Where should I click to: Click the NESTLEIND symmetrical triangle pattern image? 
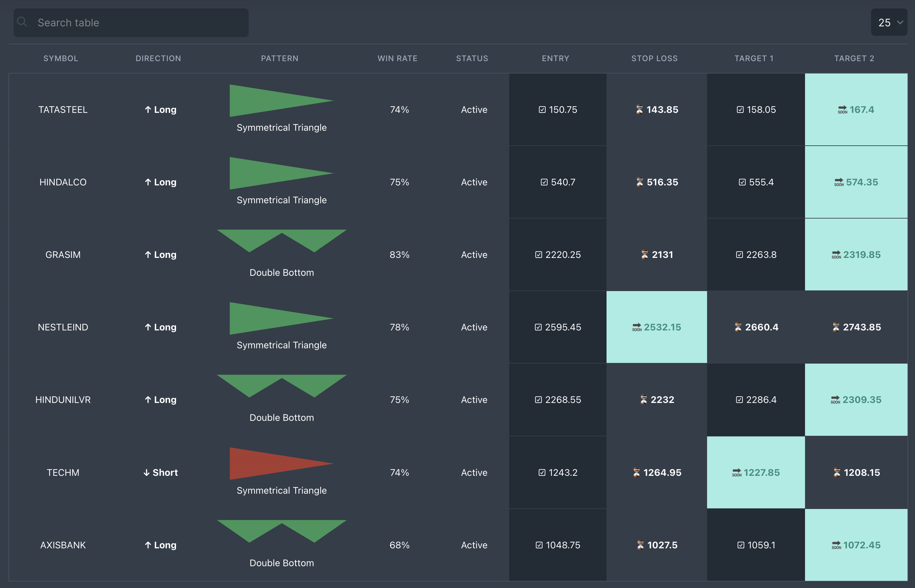point(281,318)
